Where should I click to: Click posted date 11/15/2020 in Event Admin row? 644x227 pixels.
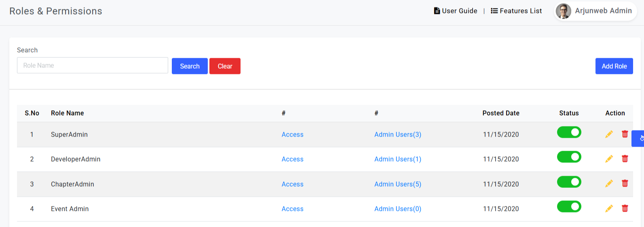[501, 209]
